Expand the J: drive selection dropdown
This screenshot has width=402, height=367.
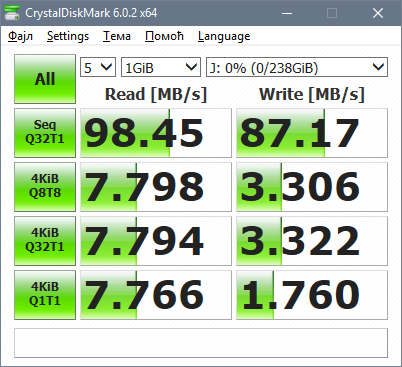pos(297,67)
